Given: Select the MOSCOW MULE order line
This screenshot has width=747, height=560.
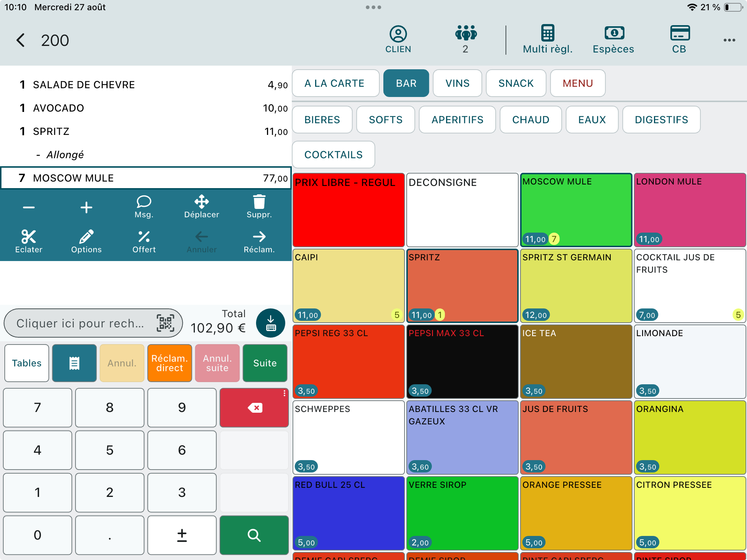Looking at the screenshot, I should coord(146,178).
